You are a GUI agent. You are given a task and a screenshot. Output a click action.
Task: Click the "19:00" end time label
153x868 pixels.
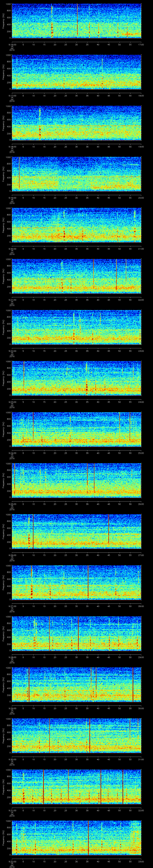141,147
